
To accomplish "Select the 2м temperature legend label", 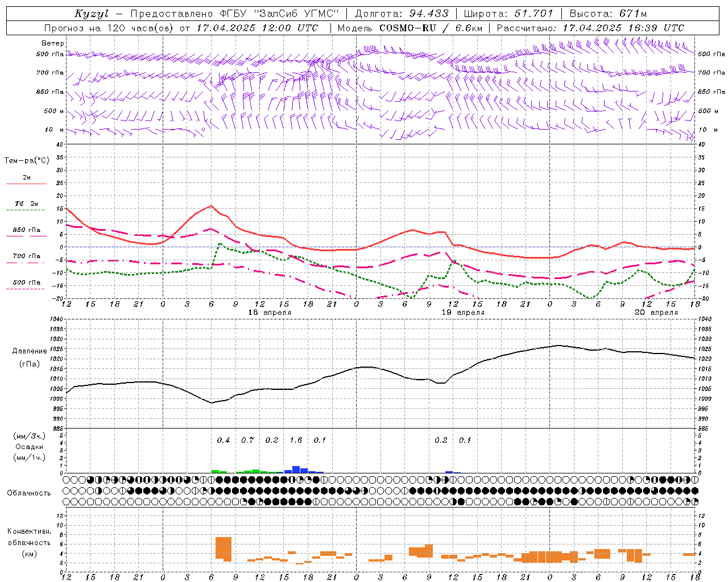I will 27,178.
